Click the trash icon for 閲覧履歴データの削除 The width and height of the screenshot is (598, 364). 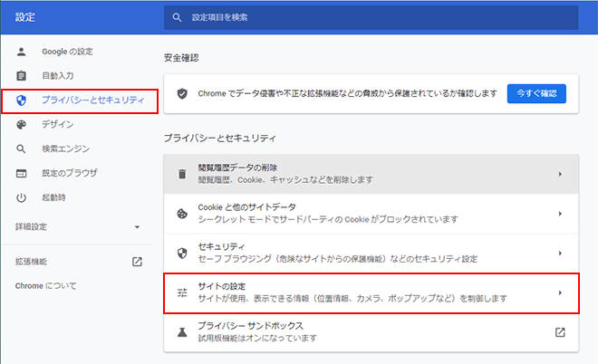181,174
